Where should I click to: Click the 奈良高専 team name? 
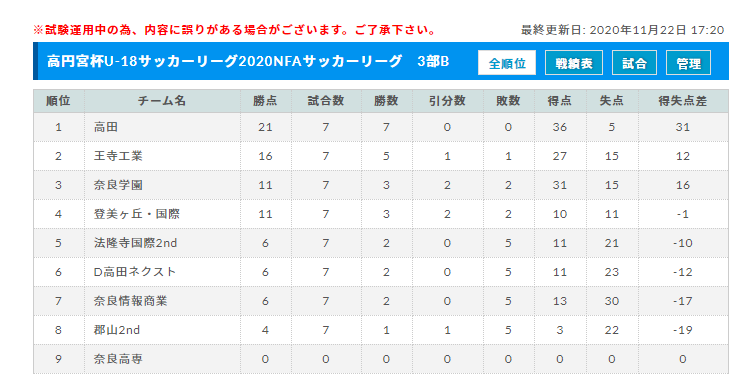118,359
